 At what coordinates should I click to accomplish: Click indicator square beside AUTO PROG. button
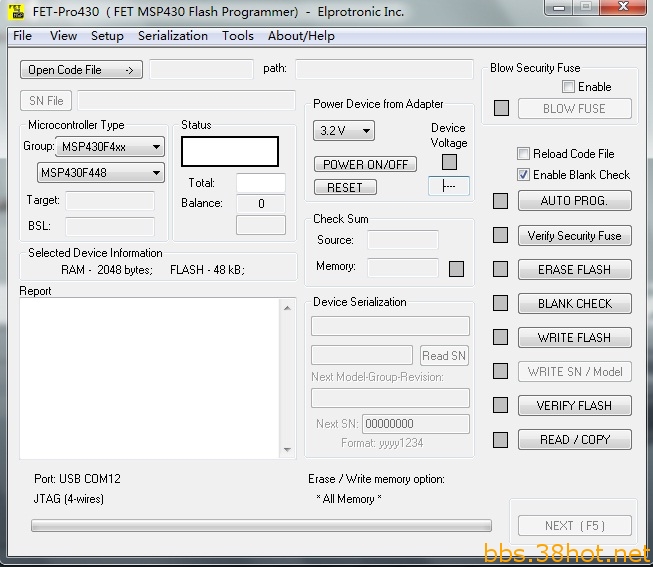tap(500, 201)
